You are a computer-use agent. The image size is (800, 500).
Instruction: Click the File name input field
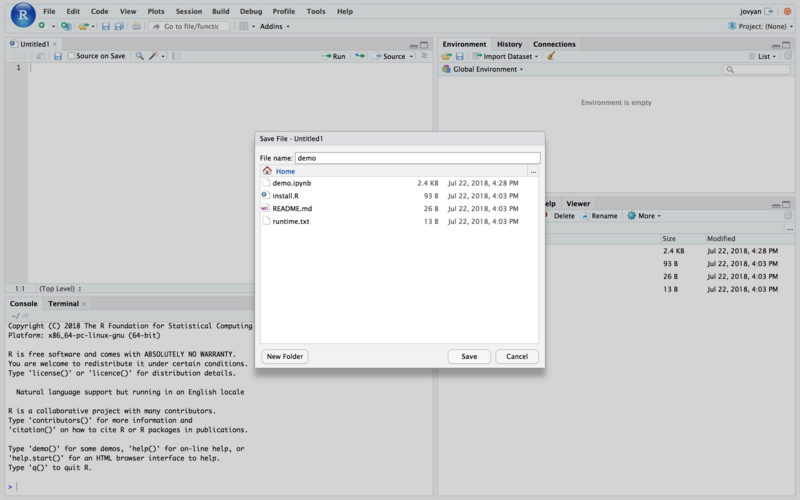point(416,158)
